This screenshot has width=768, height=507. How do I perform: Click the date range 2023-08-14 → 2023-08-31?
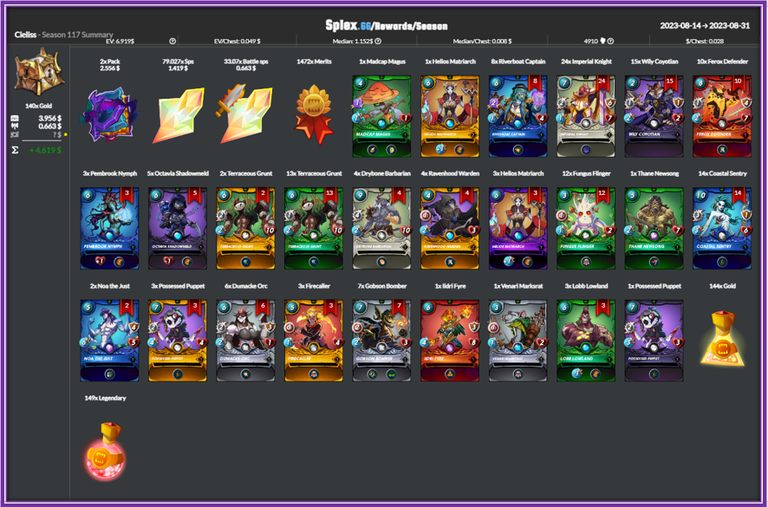[704, 25]
